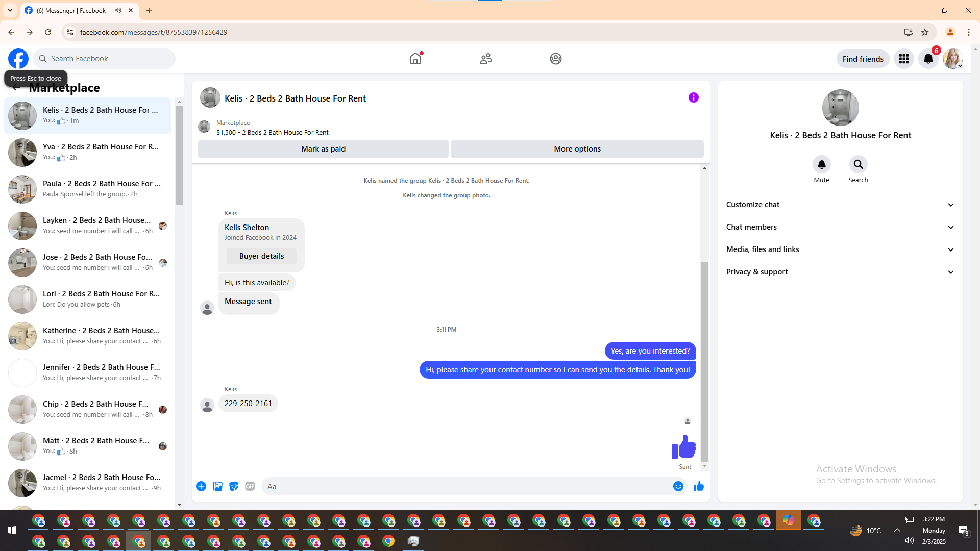Open the Lori conversation
This screenshot has width=980, height=551.
pyautogui.click(x=87, y=299)
